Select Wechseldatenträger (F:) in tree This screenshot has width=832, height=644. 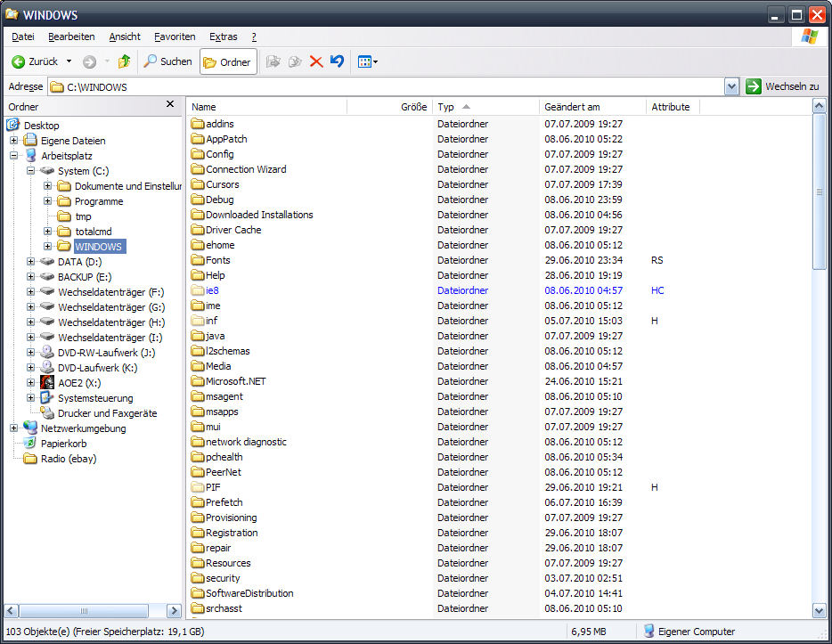pos(111,292)
